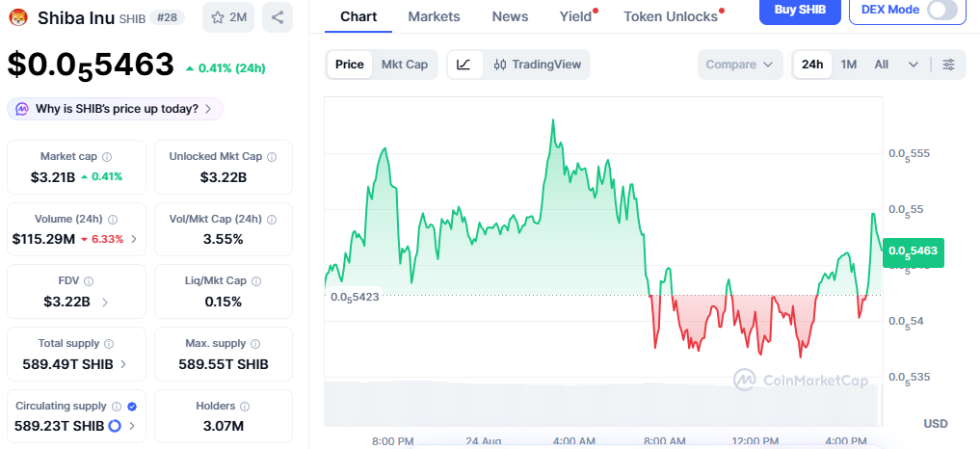Click info icon beside Holders
This screenshot has width=980, height=449.
(245, 407)
